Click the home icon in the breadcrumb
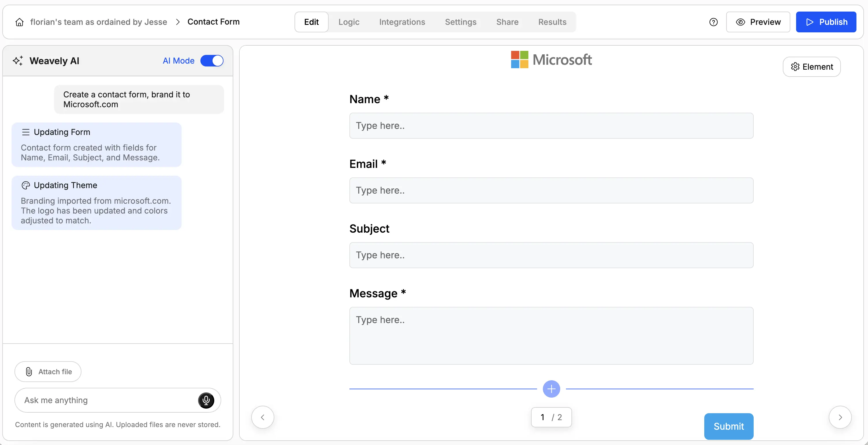 click(x=19, y=22)
